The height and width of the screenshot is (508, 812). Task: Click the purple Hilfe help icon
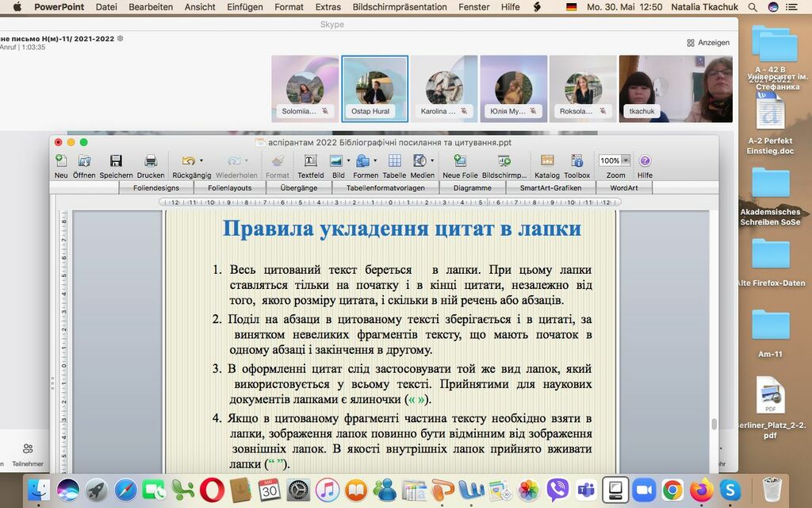click(645, 160)
